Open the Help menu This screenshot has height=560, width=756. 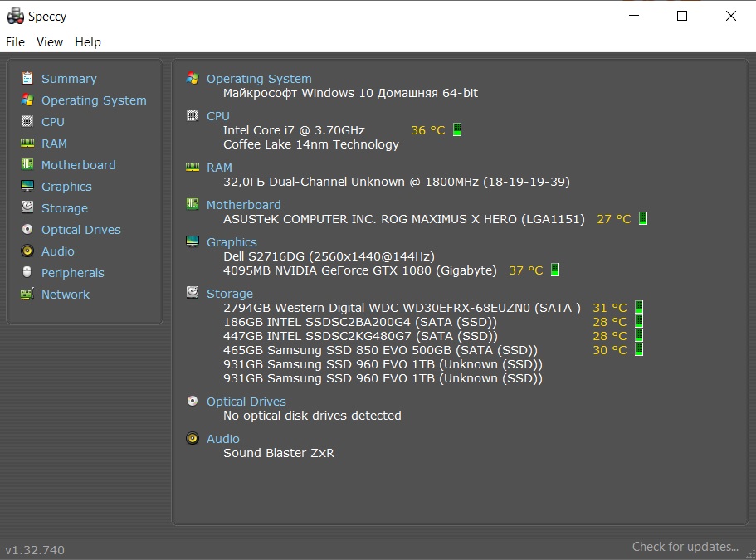(x=88, y=42)
